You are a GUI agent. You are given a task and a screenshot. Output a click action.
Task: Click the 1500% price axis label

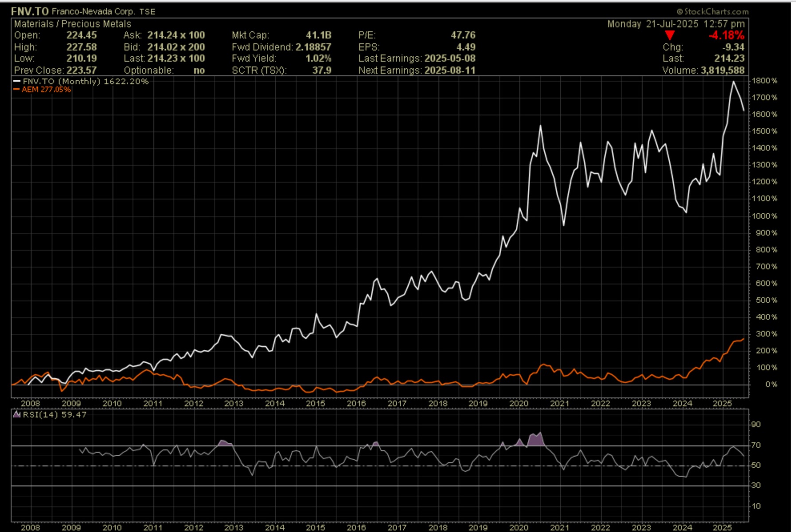click(x=765, y=131)
